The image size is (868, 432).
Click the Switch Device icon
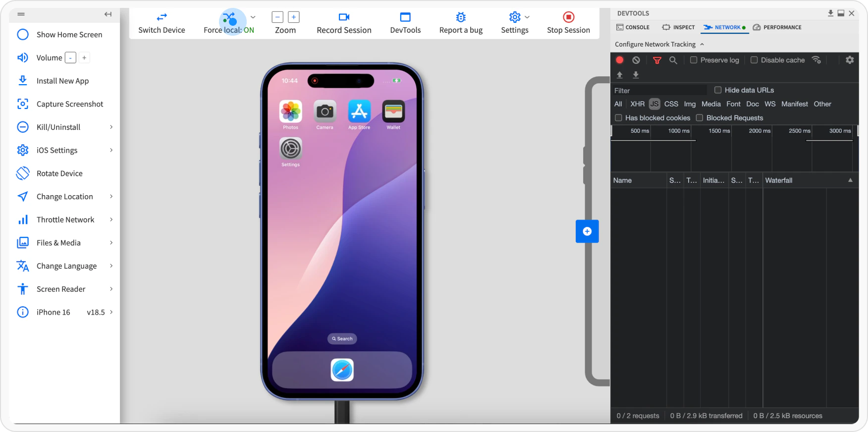pyautogui.click(x=162, y=17)
